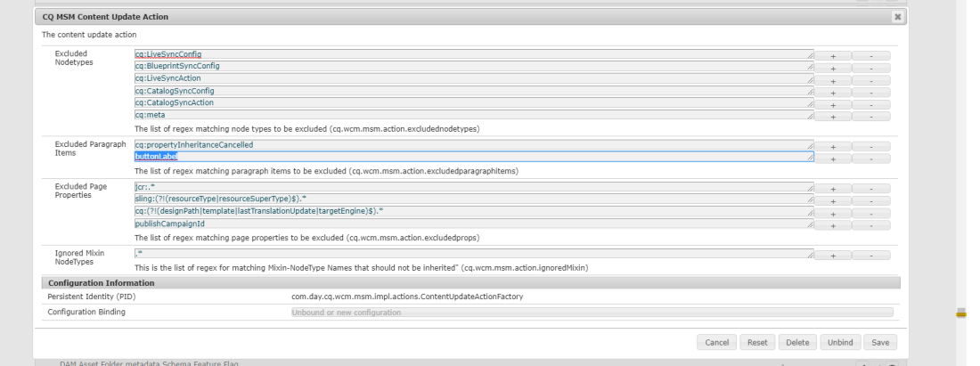This screenshot has width=980, height=366.
Task: Click the Cancel button
Action: coord(717,343)
